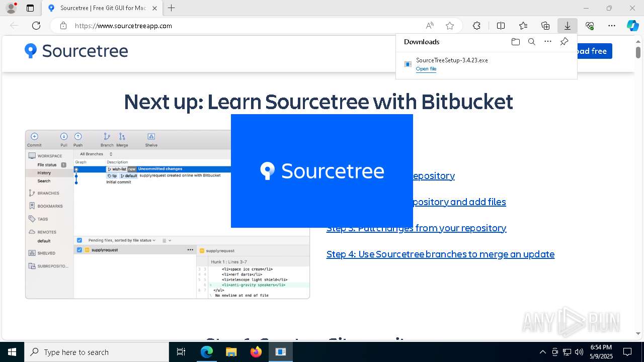
Task: Open Edge Settings and more menu
Action: coord(612,26)
